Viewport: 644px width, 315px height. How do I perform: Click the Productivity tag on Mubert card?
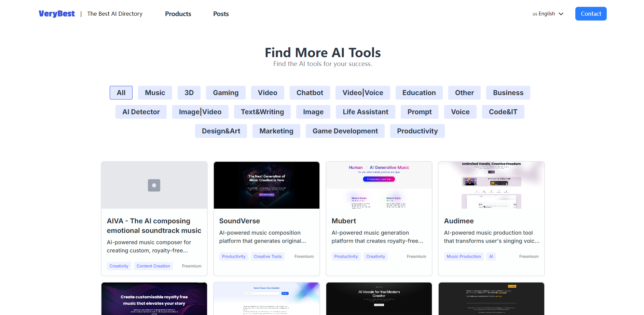pos(346,257)
